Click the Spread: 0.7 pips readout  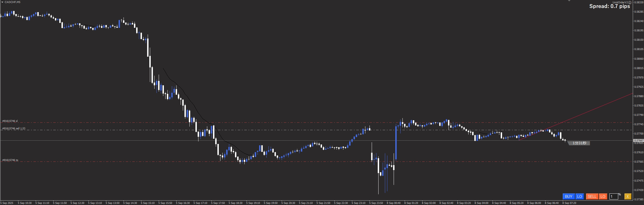tap(609, 6)
